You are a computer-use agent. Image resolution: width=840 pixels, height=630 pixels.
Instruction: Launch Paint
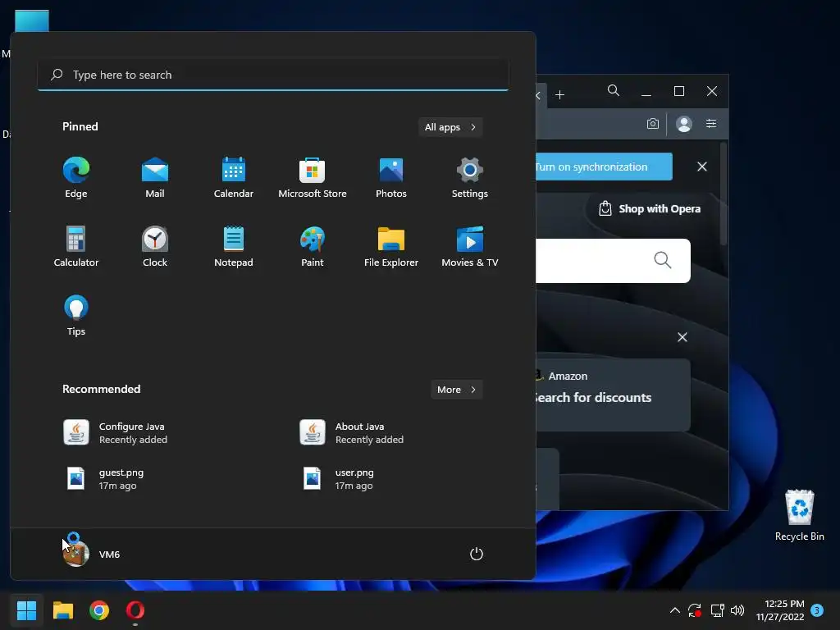(313, 246)
